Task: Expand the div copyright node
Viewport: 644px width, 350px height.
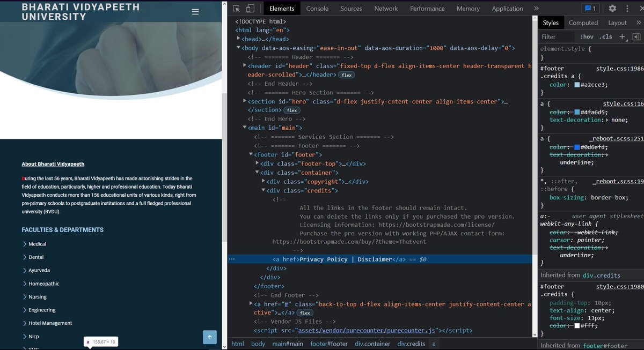Action: coord(263,181)
